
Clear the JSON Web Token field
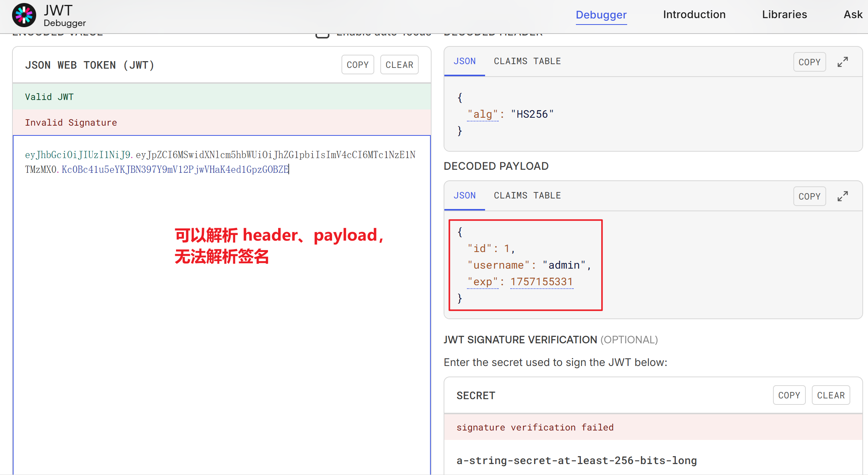pos(399,65)
